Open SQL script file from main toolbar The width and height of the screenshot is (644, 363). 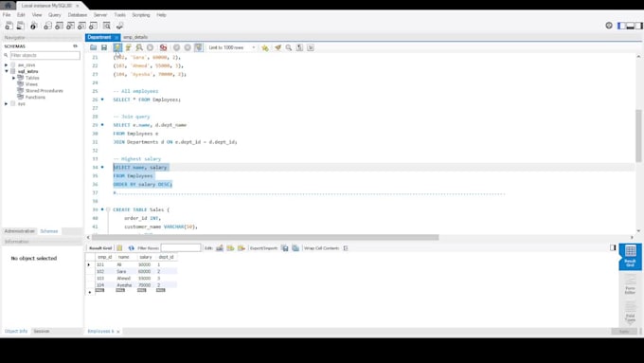point(20,26)
